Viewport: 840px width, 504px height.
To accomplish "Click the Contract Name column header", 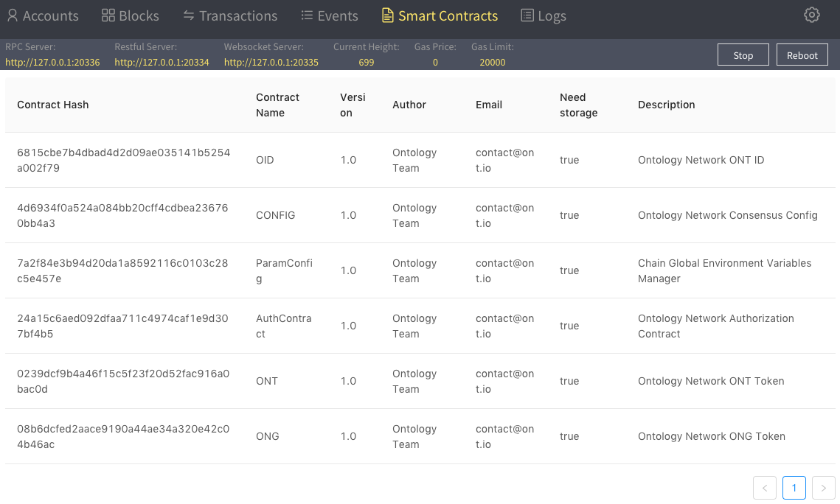I will pyautogui.click(x=277, y=105).
